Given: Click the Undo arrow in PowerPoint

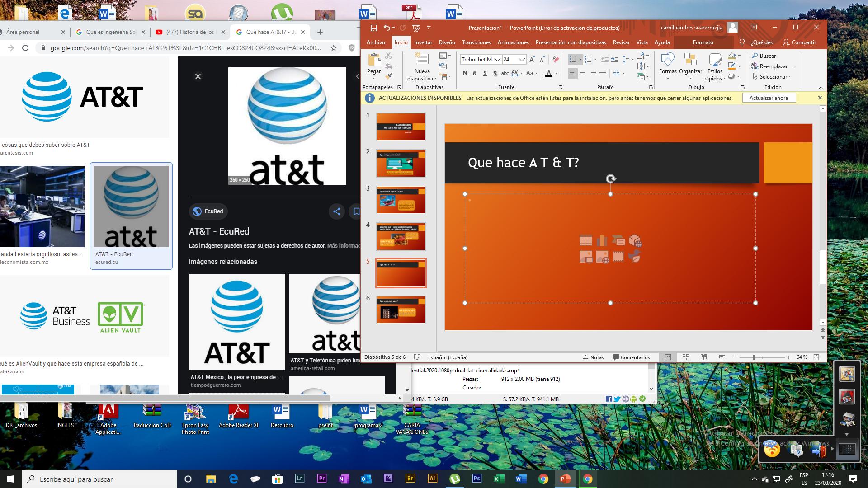Looking at the screenshot, I should [x=387, y=28].
